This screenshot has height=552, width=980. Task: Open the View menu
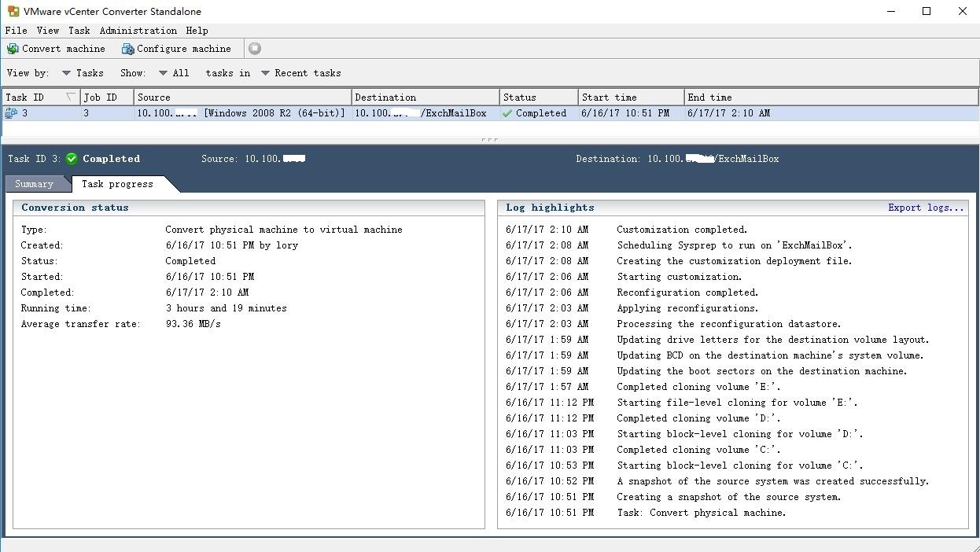(x=48, y=31)
